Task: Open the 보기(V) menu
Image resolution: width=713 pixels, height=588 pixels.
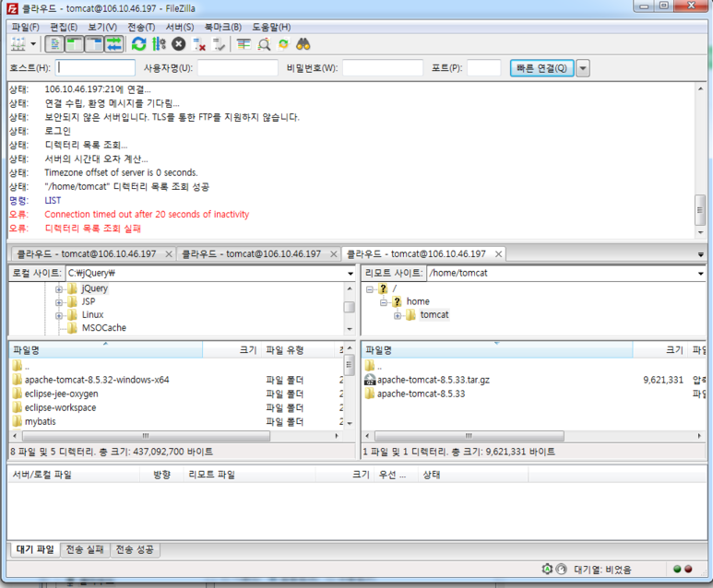Action: click(x=102, y=27)
